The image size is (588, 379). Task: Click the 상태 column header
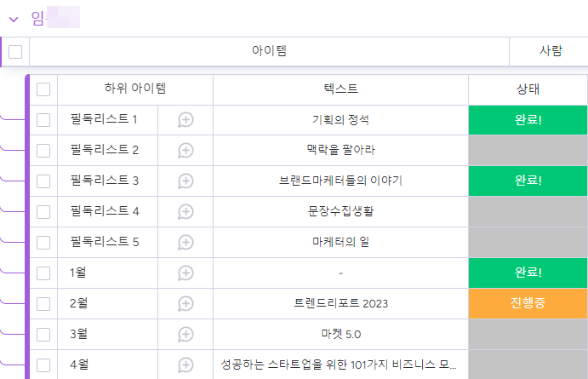(528, 89)
